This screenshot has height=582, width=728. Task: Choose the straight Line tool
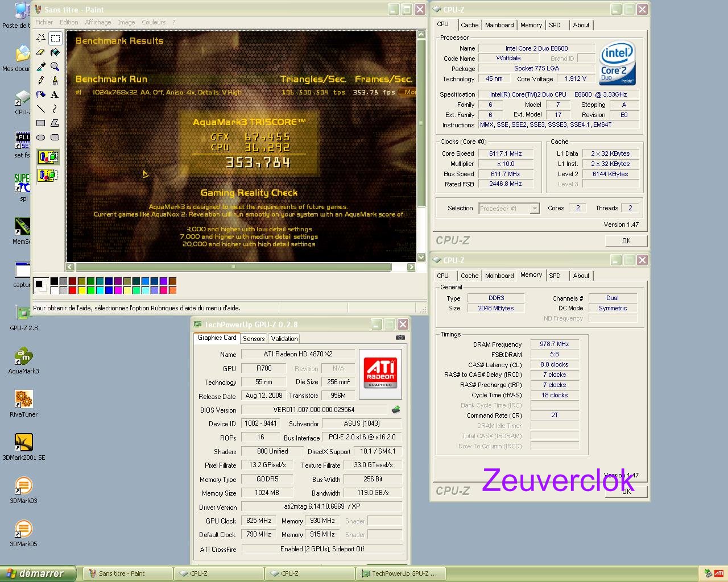(x=41, y=109)
